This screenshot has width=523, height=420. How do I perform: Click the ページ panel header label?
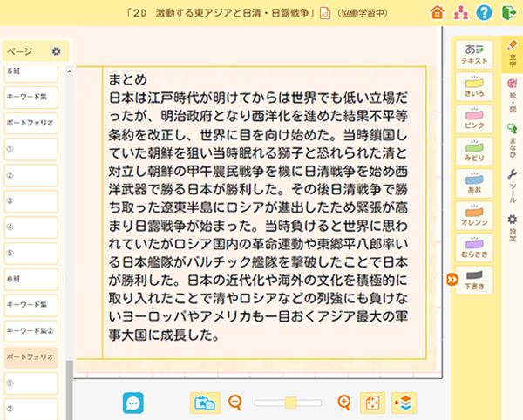point(20,51)
